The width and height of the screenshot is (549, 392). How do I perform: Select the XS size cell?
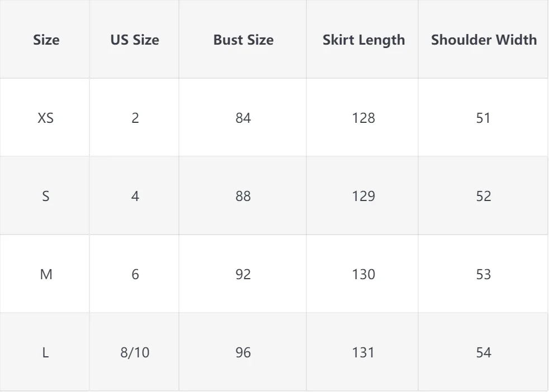click(46, 118)
